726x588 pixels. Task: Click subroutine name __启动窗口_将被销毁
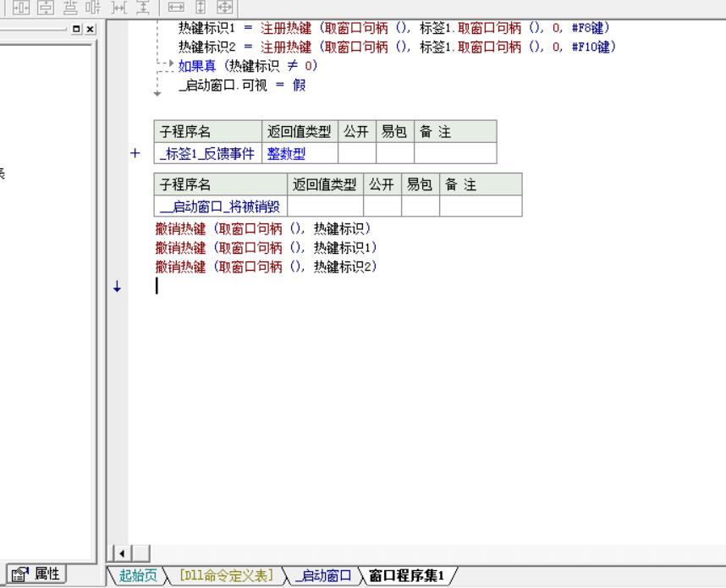(220, 206)
